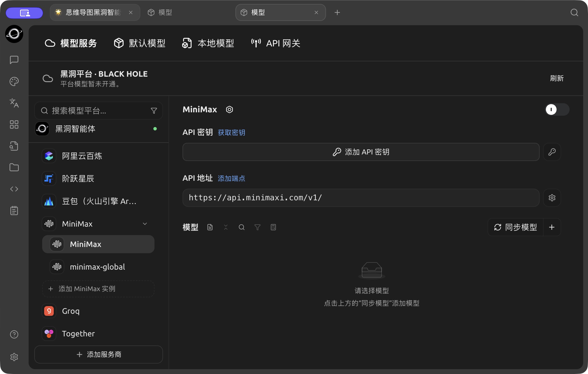Open the file search icon in sidebar
The height and width of the screenshot is (374, 588).
click(14, 146)
